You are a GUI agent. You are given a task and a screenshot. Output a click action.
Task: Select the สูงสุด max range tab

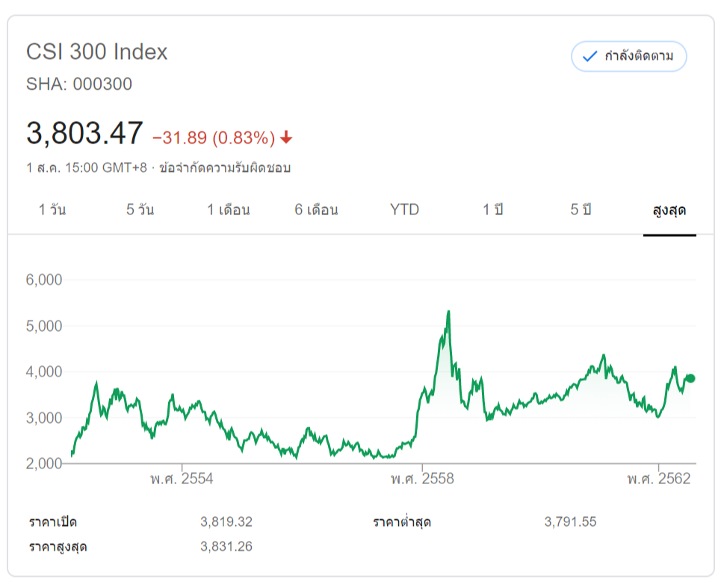[669, 210]
